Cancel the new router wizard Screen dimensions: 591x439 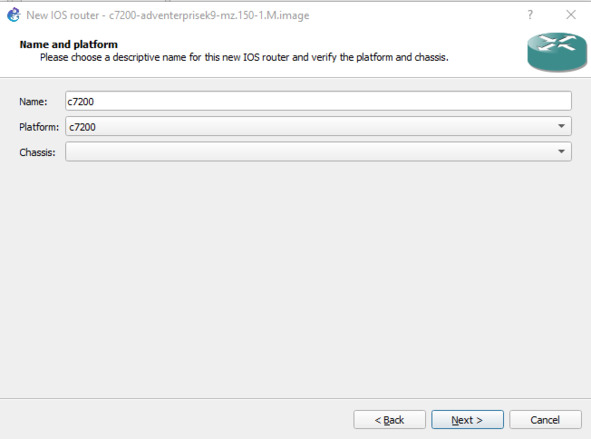[545, 420]
